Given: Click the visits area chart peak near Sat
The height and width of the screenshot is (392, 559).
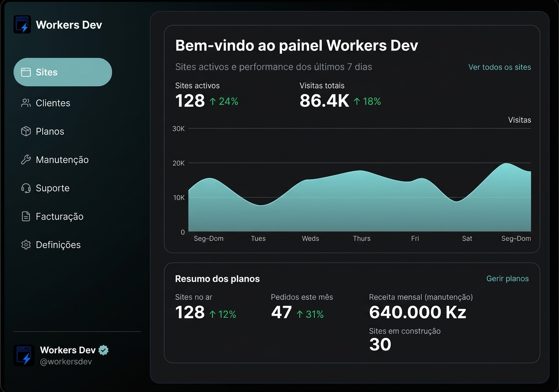Looking at the screenshot, I should point(505,164).
